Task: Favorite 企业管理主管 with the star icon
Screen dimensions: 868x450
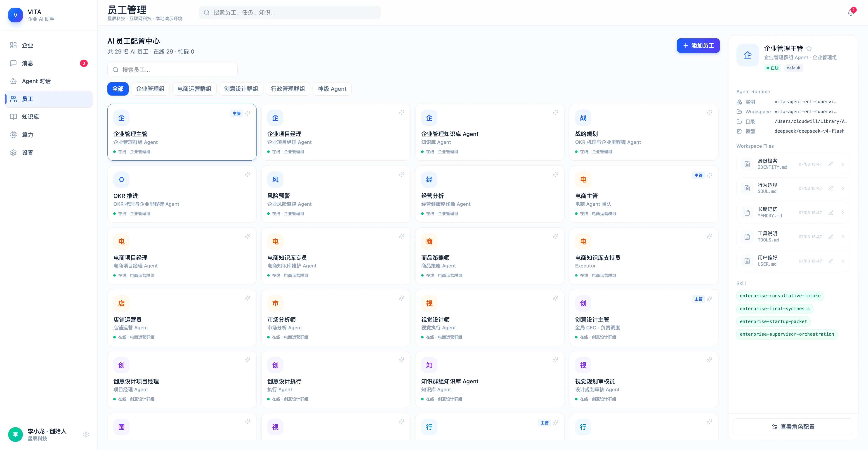Action: click(x=809, y=49)
